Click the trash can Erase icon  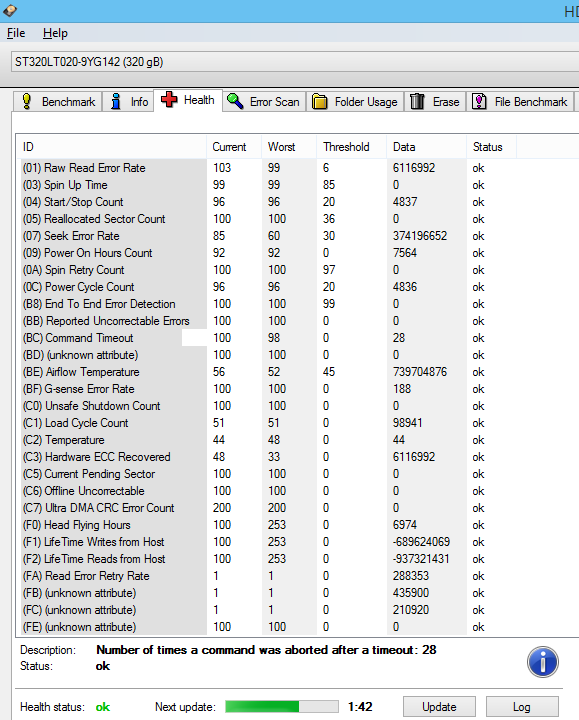pos(417,101)
